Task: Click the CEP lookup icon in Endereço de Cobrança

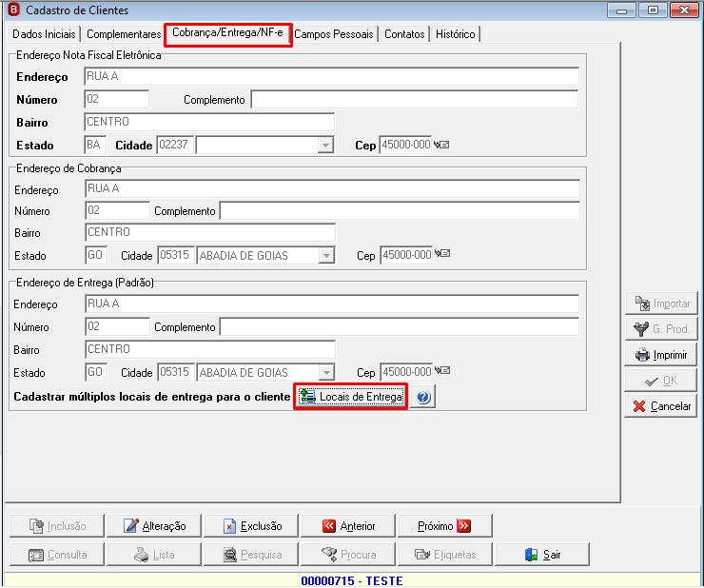Action: (442, 254)
